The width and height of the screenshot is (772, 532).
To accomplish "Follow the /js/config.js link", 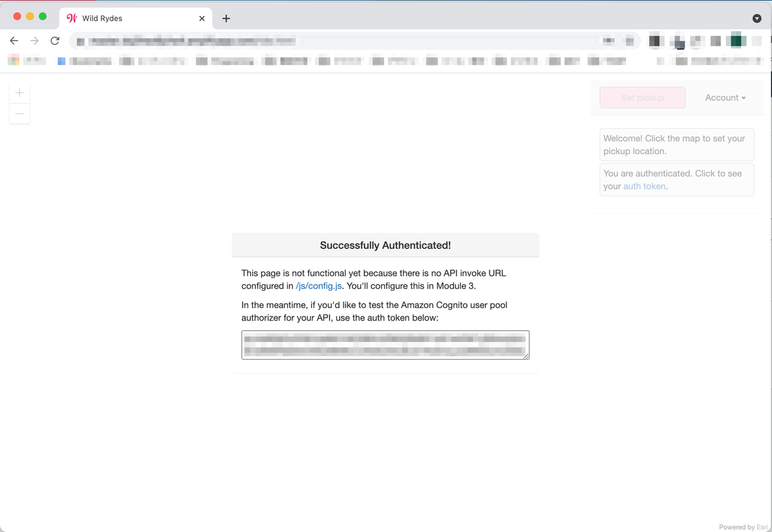I will click(x=319, y=286).
